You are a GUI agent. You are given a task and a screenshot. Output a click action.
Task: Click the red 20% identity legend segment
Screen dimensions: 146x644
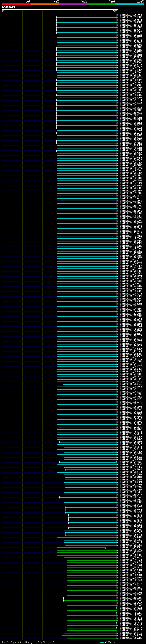click(x=16, y=4)
